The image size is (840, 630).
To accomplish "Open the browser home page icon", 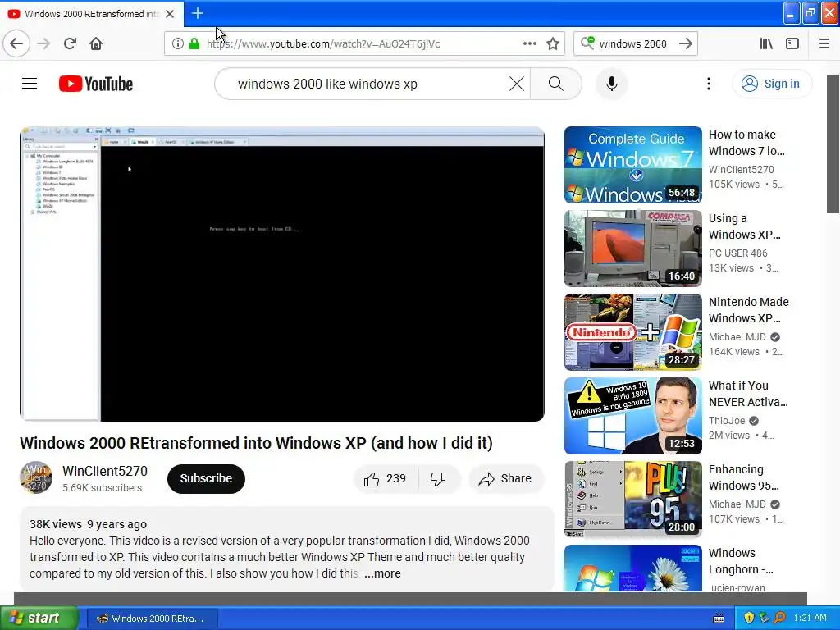I will point(96,43).
